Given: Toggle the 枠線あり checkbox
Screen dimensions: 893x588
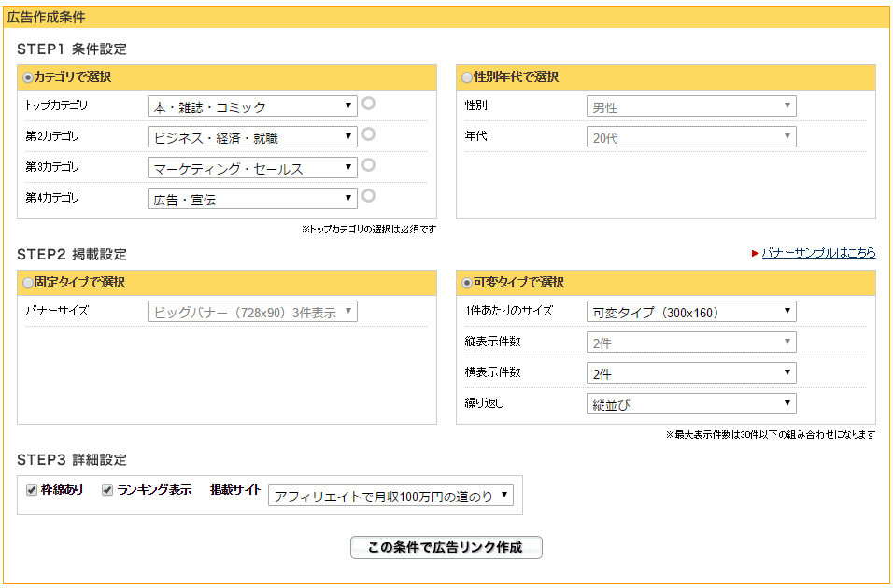Looking at the screenshot, I should [32, 490].
